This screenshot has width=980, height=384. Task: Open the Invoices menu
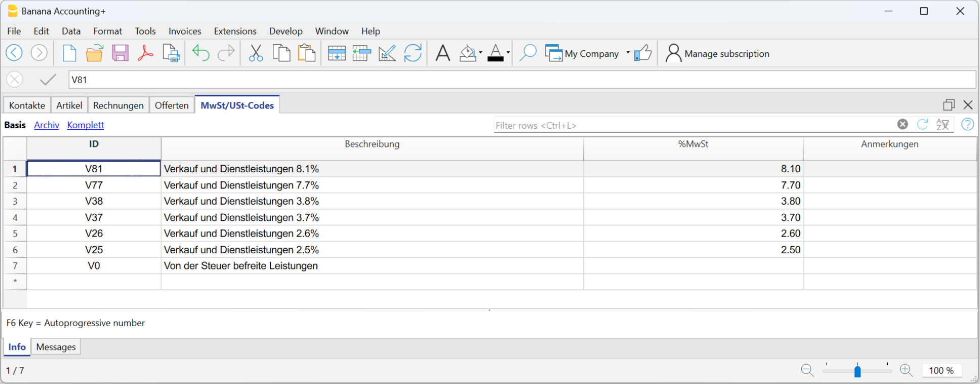pos(185,31)
